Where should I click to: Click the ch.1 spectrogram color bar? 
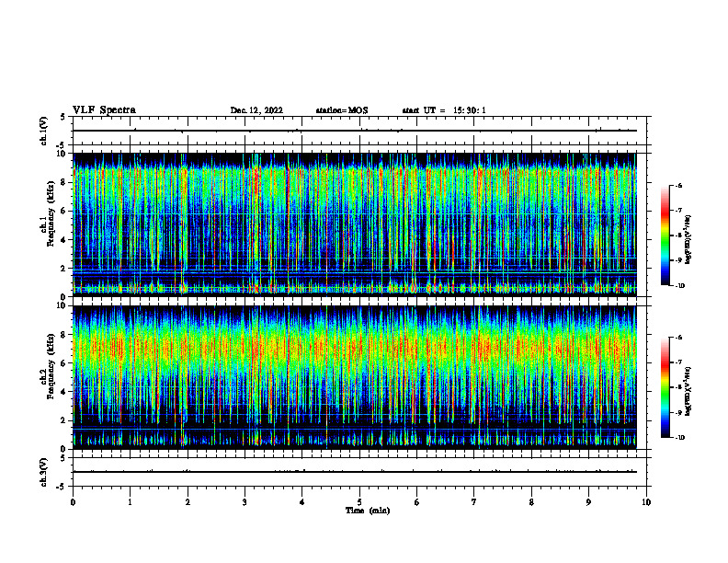665,236
